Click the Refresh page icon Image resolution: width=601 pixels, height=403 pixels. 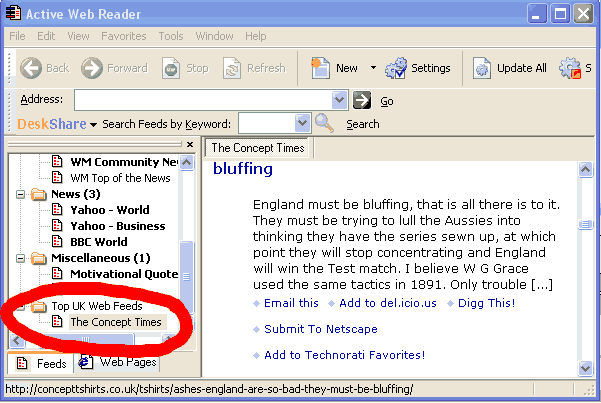click(232, 68)
